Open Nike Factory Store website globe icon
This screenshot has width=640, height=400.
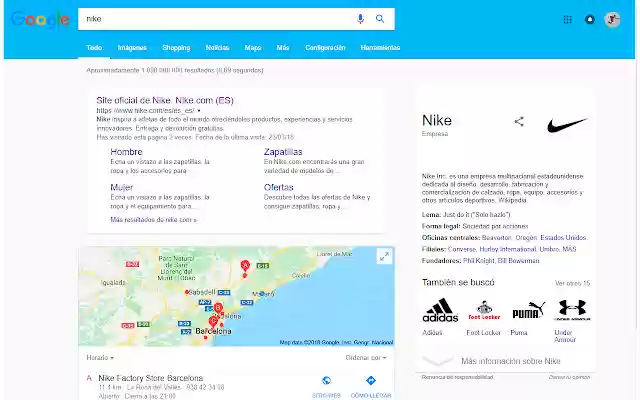coord(326,380)
